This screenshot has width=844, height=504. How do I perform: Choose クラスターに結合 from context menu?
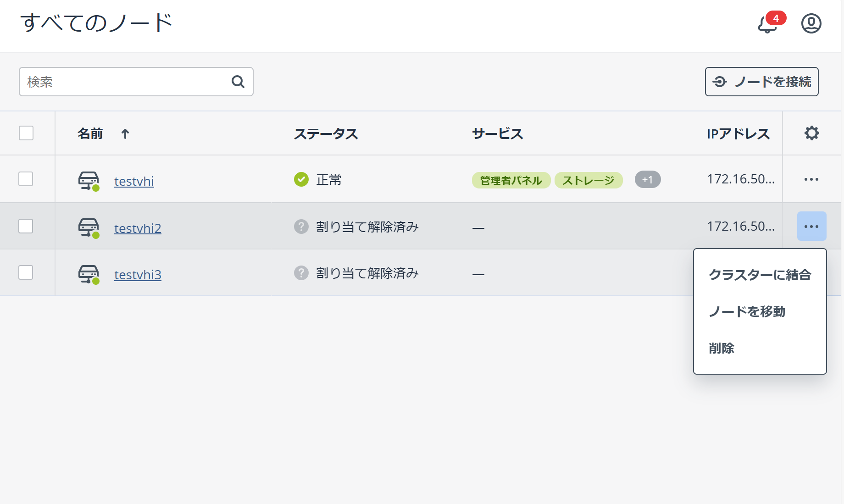pos(760,275)
